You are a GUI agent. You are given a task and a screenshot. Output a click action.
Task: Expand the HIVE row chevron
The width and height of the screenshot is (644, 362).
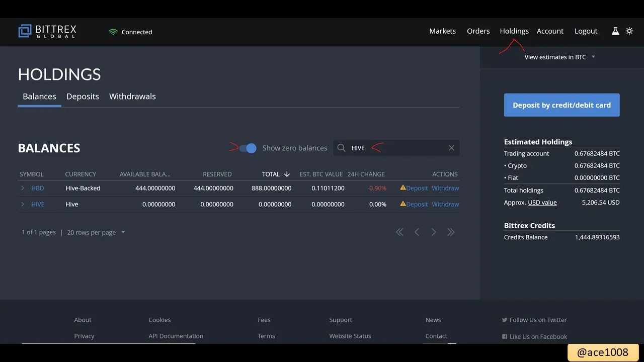23,204
